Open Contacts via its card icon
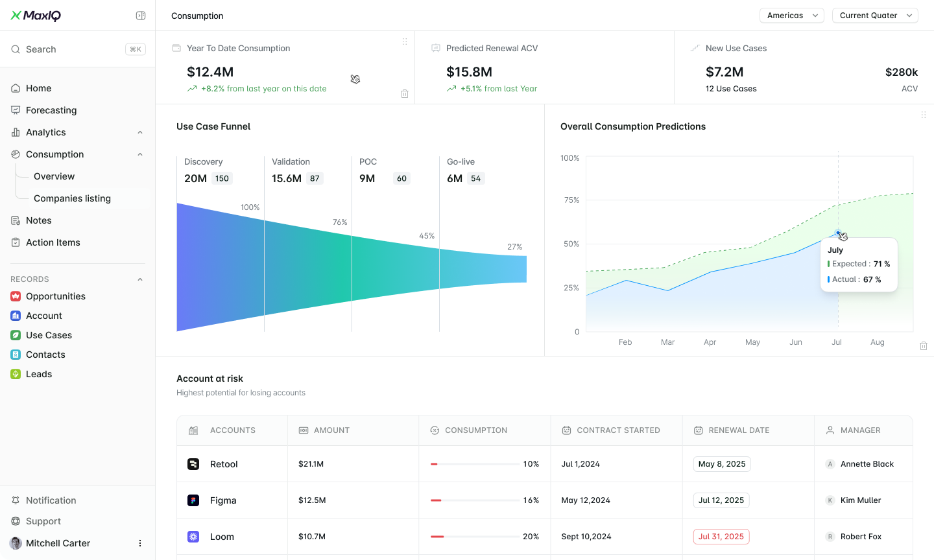 (16, 355)
